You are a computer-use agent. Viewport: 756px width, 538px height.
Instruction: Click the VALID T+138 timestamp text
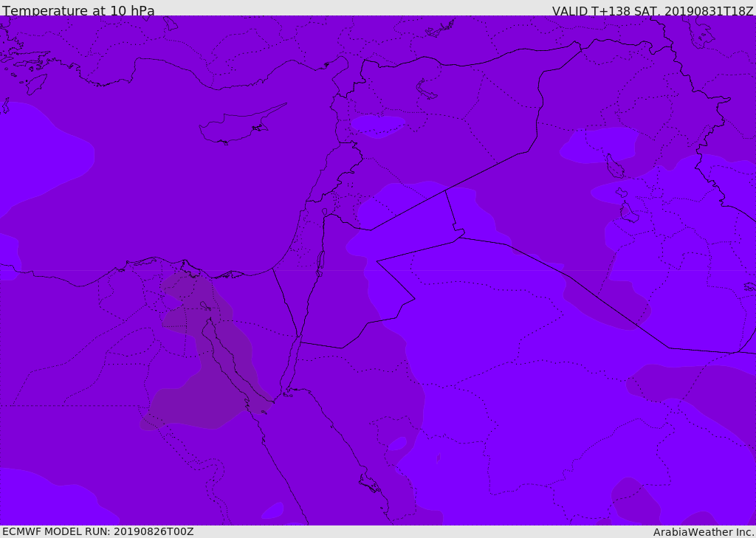[x=653, y=11]
